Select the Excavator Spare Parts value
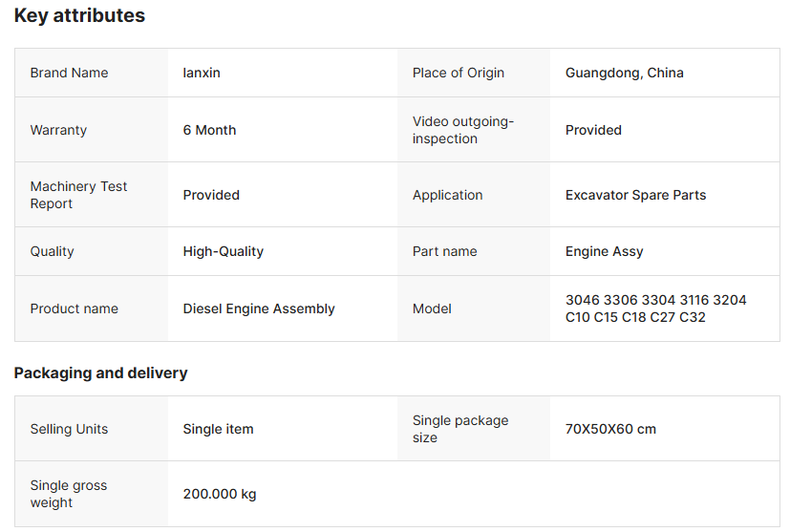Image resolution: width=790 pixels, height=532 pixels. (635, 195)
